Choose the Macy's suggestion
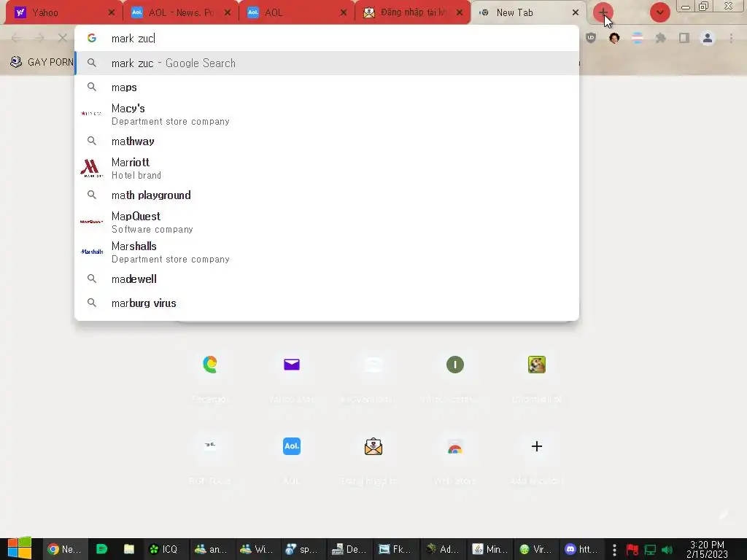 point(327,114)
